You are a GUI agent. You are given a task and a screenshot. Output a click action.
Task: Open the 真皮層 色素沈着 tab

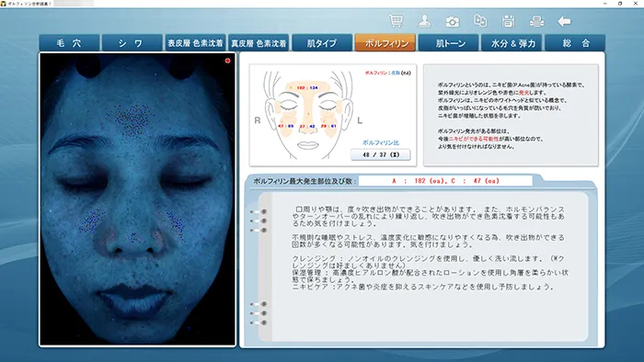pos(259,43)
